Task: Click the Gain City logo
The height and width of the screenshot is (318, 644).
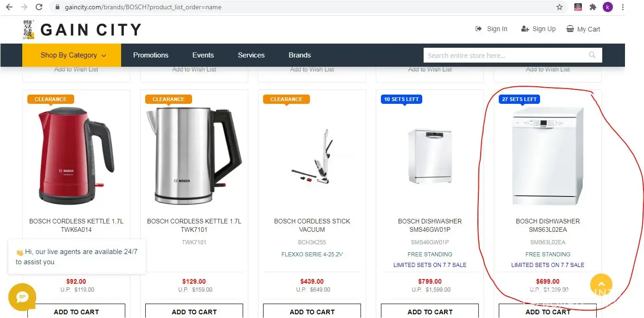Action: pos(82,30)
